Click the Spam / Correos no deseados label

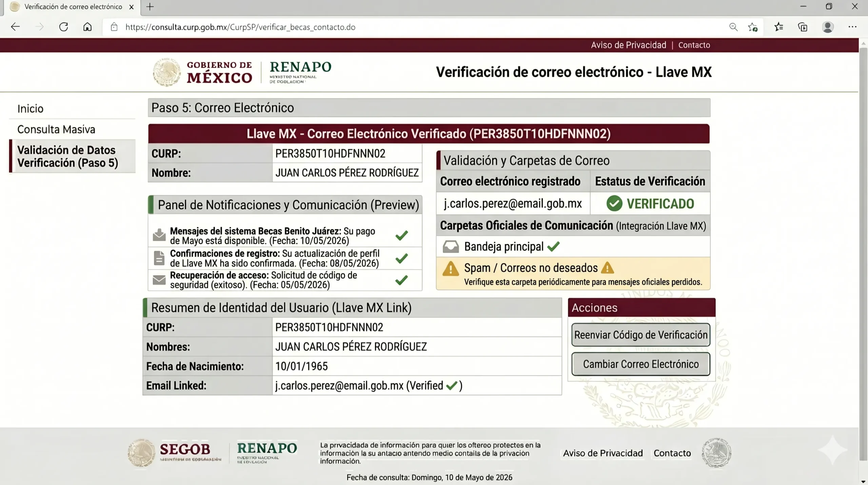[x=531, y=268]
